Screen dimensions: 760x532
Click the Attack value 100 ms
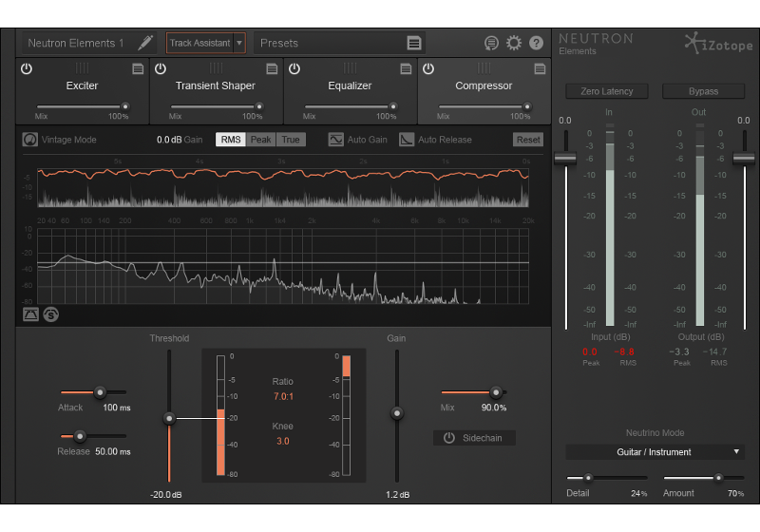pyautogui.click(x=117, y=408)
